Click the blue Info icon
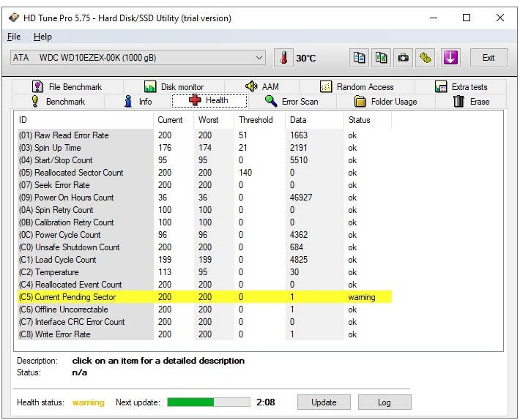Viewport: 520px width, 420px height. (128, 102)
